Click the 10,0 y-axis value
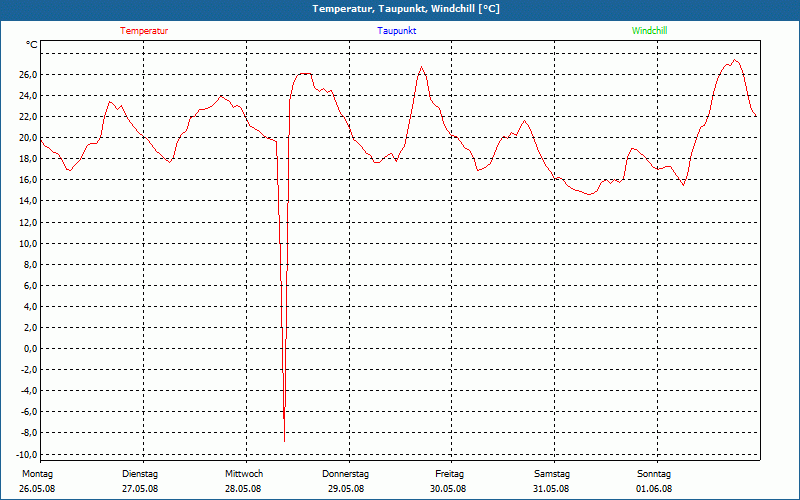Viewport: 800px width, 500px height. tap(29, 243)
